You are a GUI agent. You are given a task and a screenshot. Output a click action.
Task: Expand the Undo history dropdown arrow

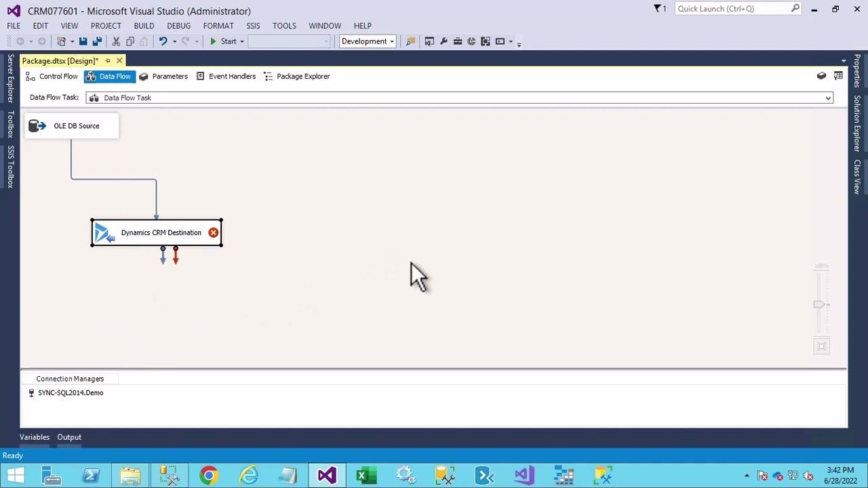pos(174,41)
